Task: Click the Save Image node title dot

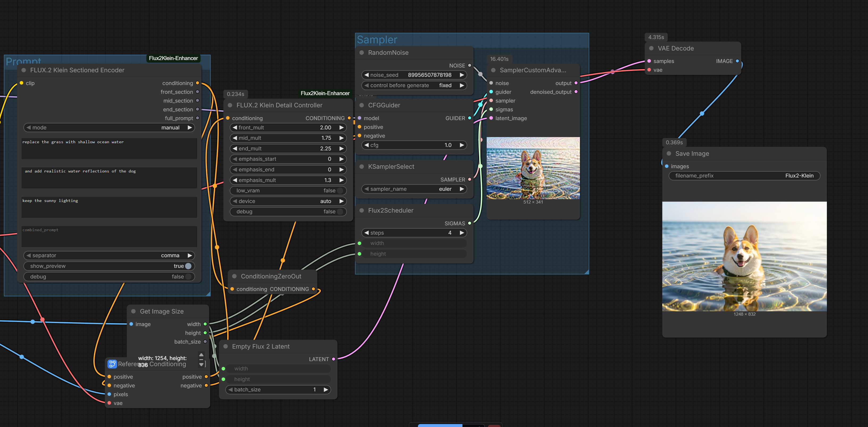Action: [669, 153]
